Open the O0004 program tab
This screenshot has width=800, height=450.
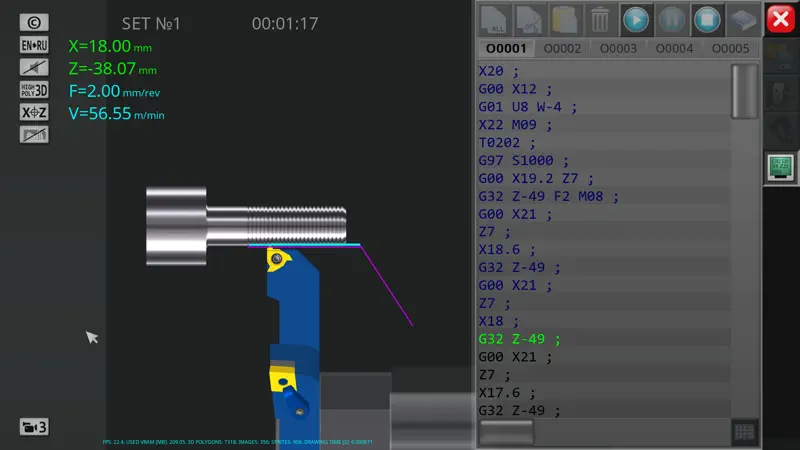click(674, 48)
